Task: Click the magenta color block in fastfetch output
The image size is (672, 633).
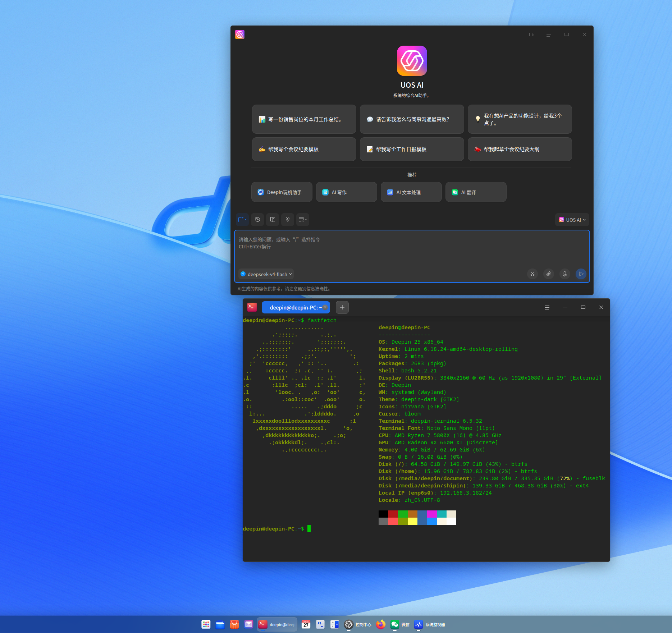Action: click(432, 514)
